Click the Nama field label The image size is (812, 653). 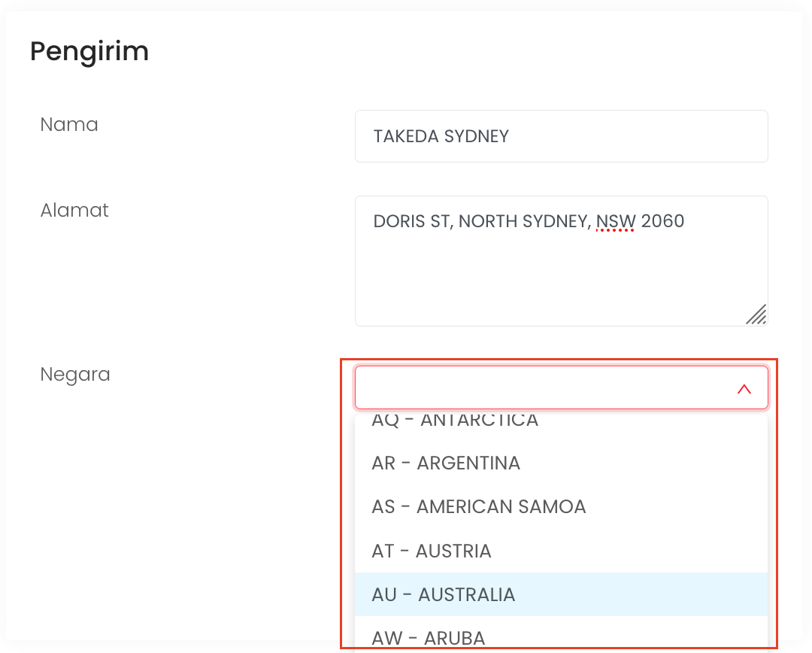(69, 124)
